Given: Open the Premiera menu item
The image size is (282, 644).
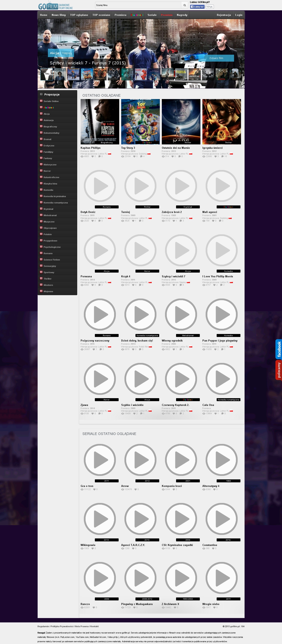Looking at the screenshot, I should pyautogui.click(x=120, y=15).
